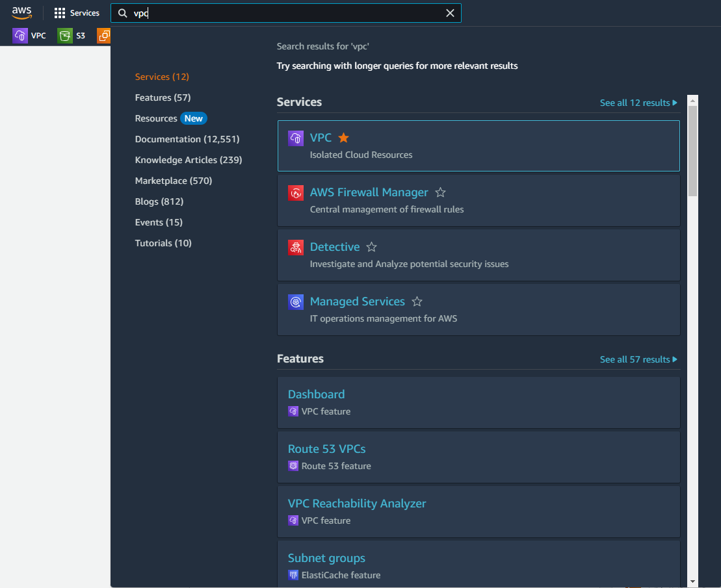Viewport: 721px width, 588px height.
Task: Click the down arrow on the results scrollbar
Action: coord(692,581)
